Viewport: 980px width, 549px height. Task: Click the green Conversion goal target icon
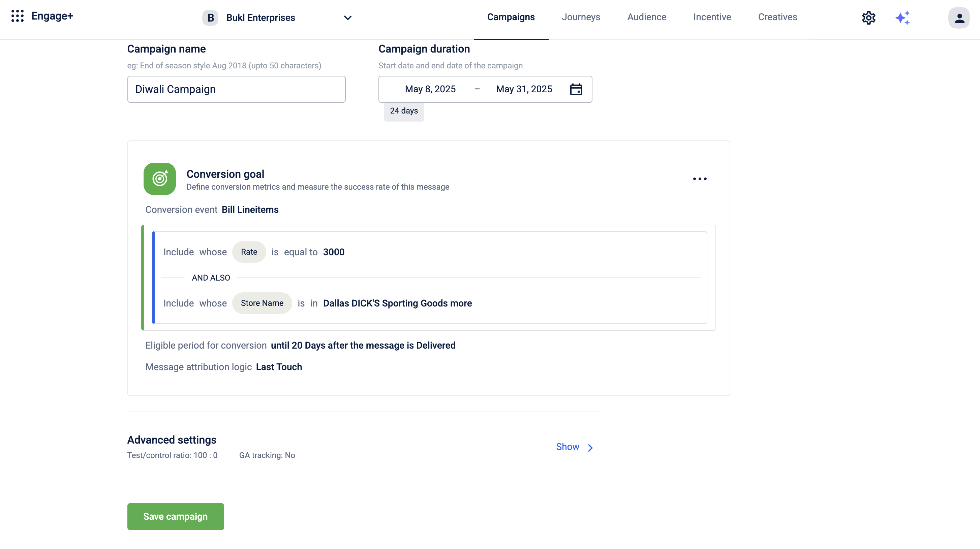click(x=159, y=179)
